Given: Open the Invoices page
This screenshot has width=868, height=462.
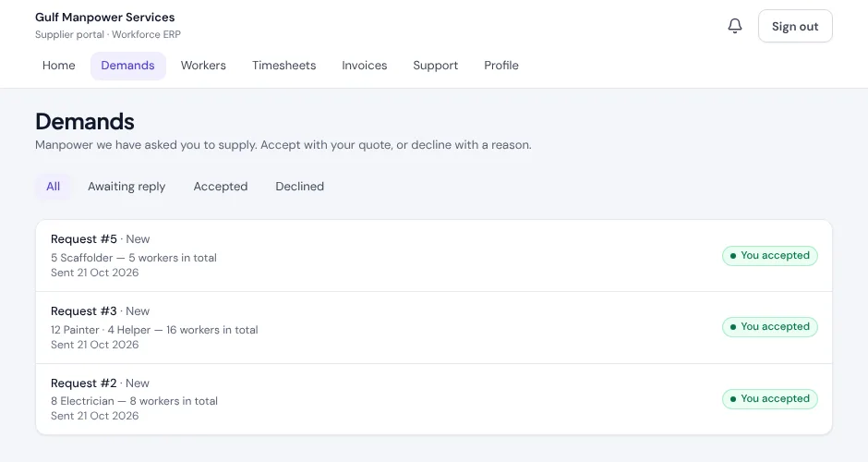Looking at the screenshot, I should coord(364,66).
